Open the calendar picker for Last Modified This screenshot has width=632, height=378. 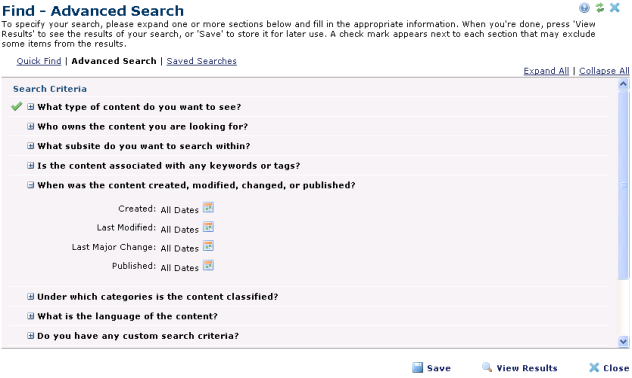208,227
